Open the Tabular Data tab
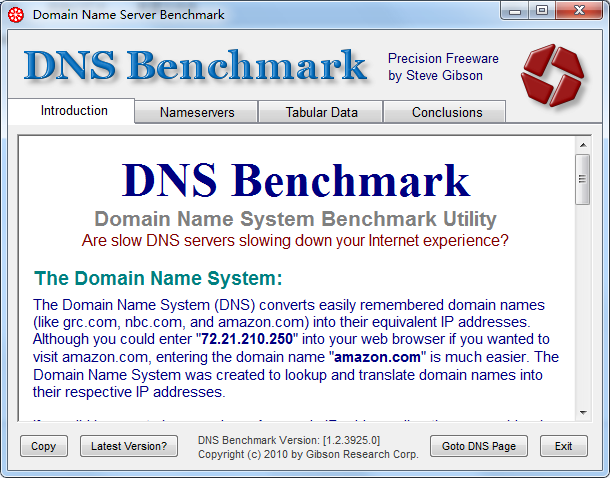This screenshot has height=478, width=610. [x=321, y=112]
